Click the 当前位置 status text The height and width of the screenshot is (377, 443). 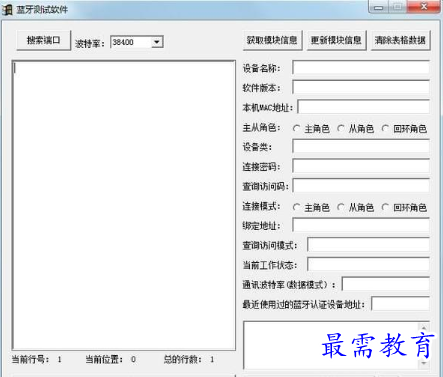coord(111,360)
